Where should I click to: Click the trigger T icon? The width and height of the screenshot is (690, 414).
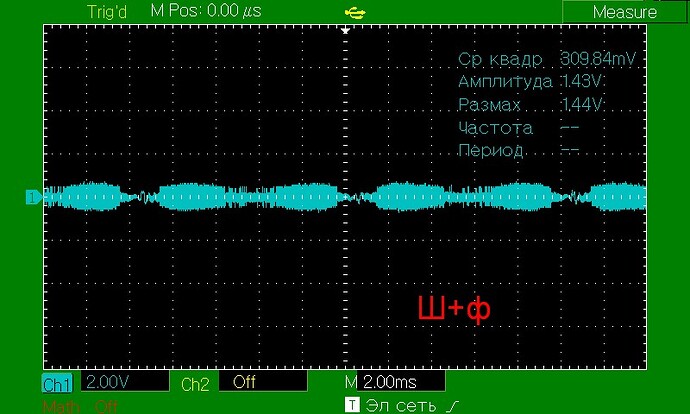pos(351,405)
